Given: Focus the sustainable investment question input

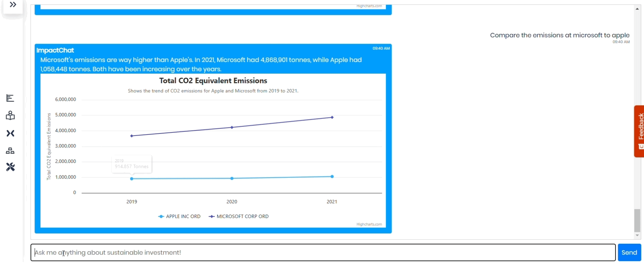Looking at the screenshot, I should pyautogui.click(x=323, y=252).
